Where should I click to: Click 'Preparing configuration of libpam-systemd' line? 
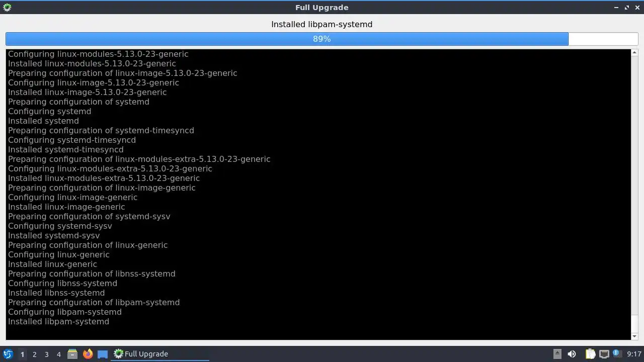point(94,302)
